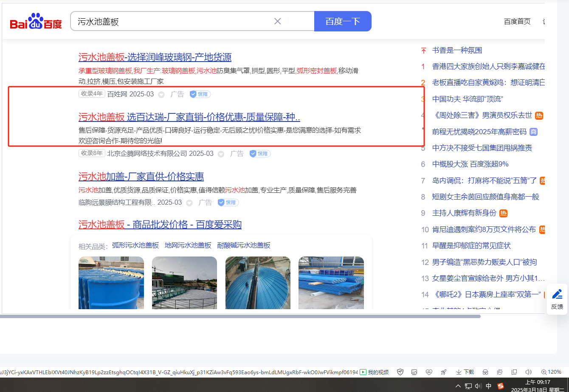Open the 我的视频 play icon in status bar
Screen dimensions: 569x392
coord(363,372)
